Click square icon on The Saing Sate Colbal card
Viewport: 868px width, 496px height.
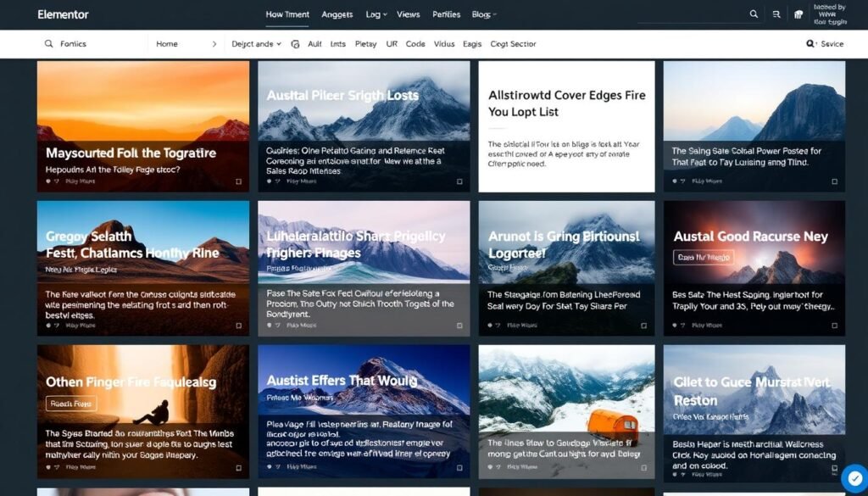coord(834,181)
